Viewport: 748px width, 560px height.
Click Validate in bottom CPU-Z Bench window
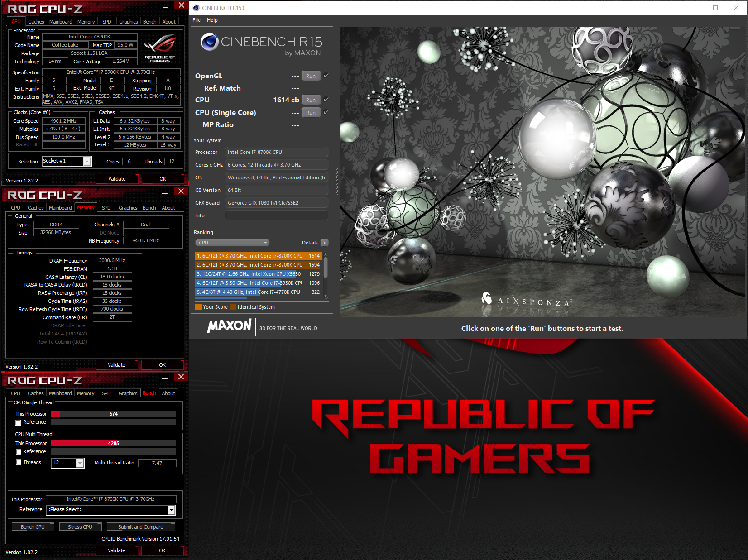[x=117, y=550]
